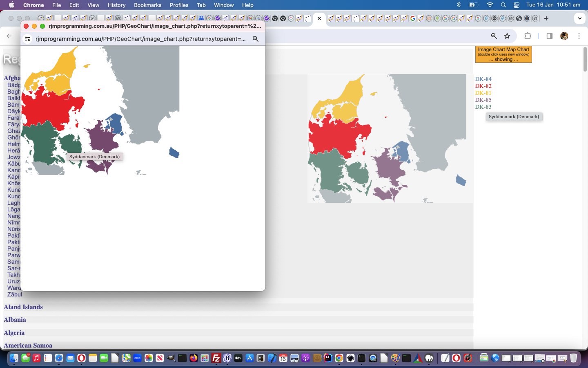
Task: Click the Wi-Fi status icon
Action: pos(490,5)
